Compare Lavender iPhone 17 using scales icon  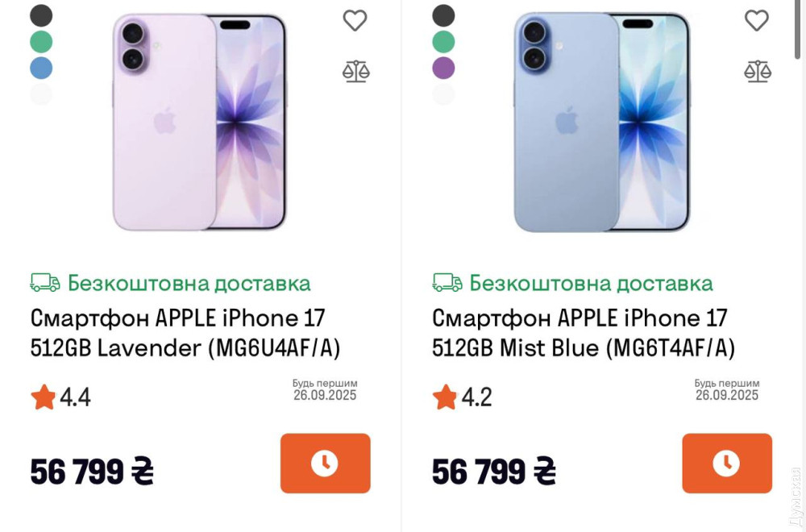pos(355,72)
